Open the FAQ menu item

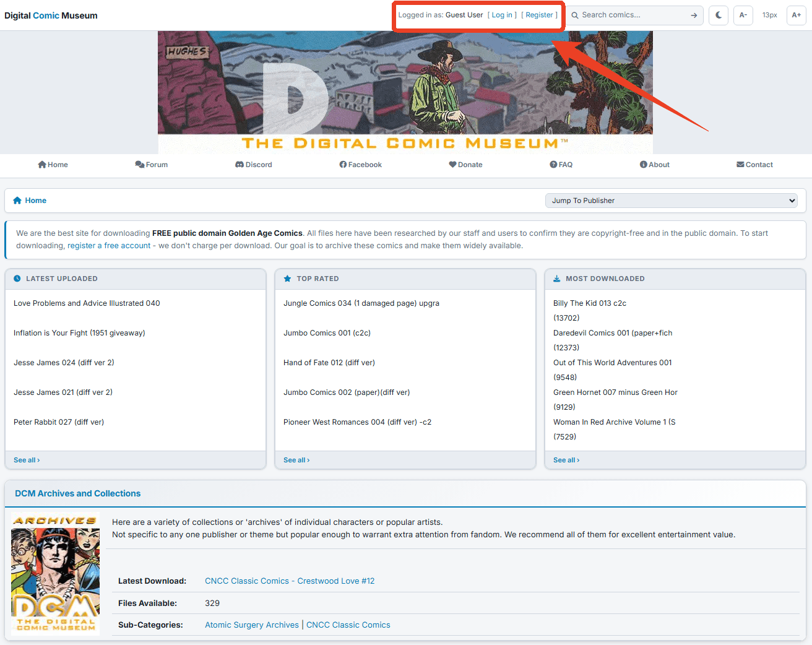561,165
